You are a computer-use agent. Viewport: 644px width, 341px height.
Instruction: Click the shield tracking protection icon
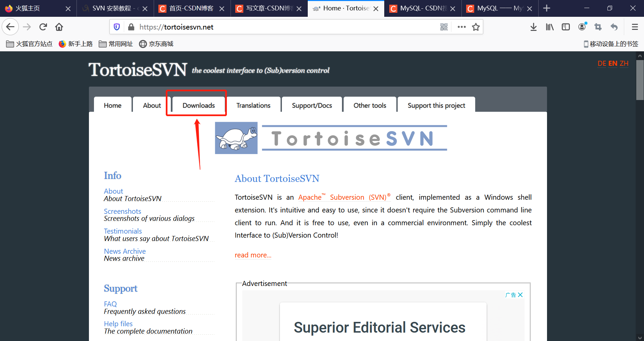tap(116, 27)
